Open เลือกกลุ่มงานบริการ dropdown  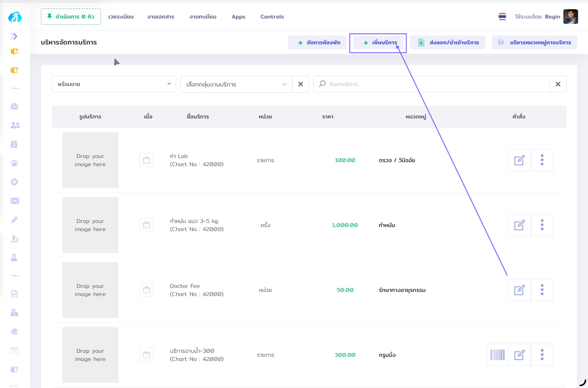pyautogui.click(x=236, y=84)
